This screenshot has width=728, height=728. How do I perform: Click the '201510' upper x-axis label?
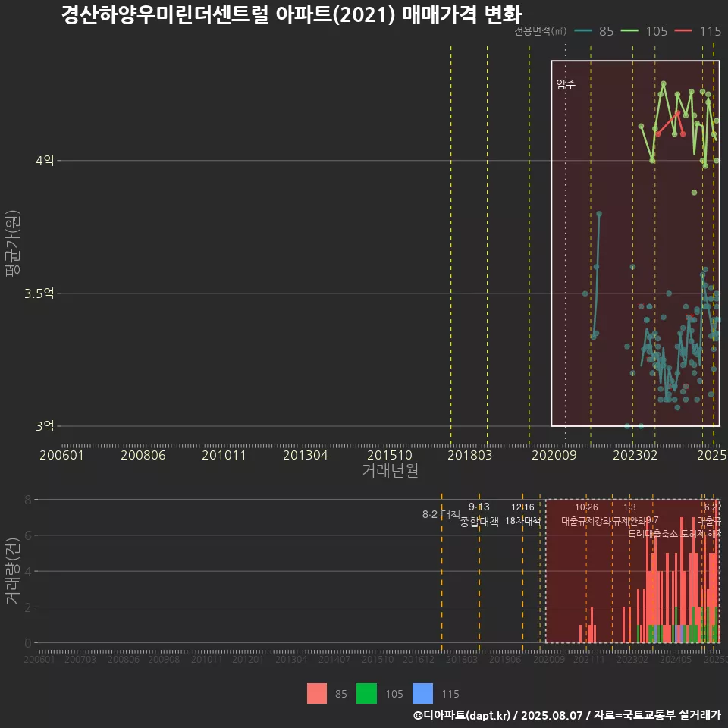(390, 455)
